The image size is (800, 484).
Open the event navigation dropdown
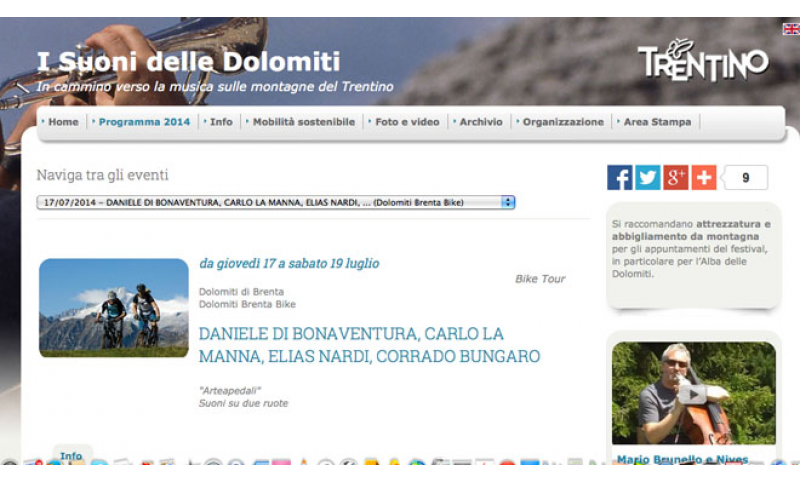(x=276, y=202)
